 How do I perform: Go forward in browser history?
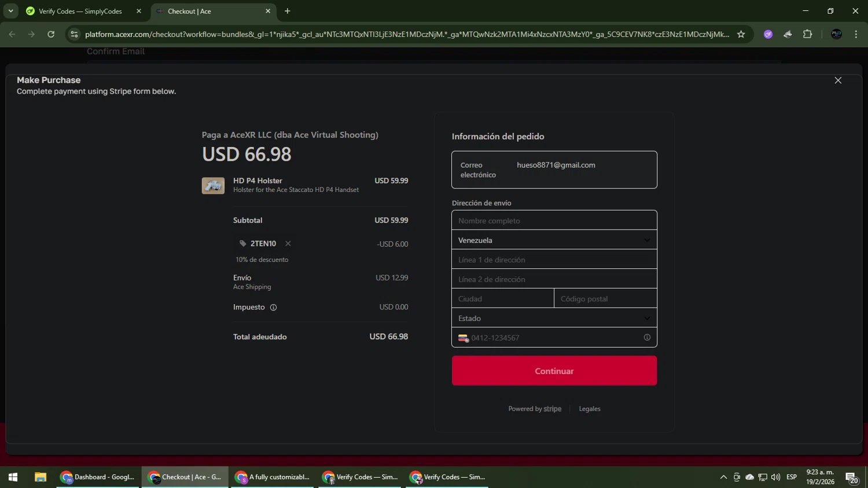(31, 34)
